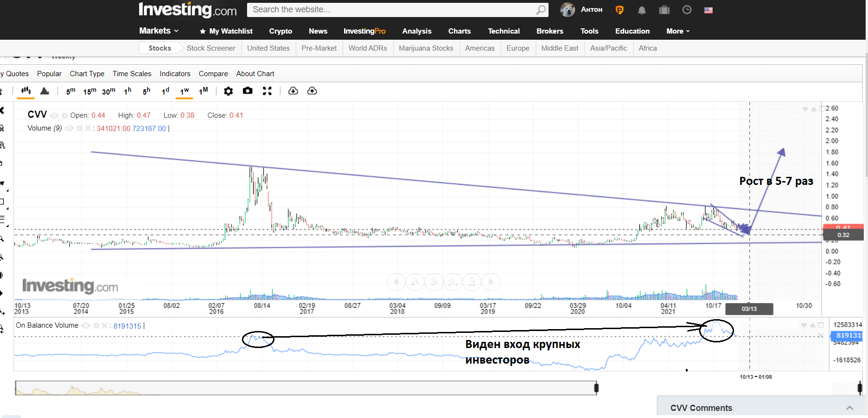Take a chart snapshot with camera icon
Image resolution: width=868 pixels, height=418 pixels.
pyautogui.click(x=248, y=91)
